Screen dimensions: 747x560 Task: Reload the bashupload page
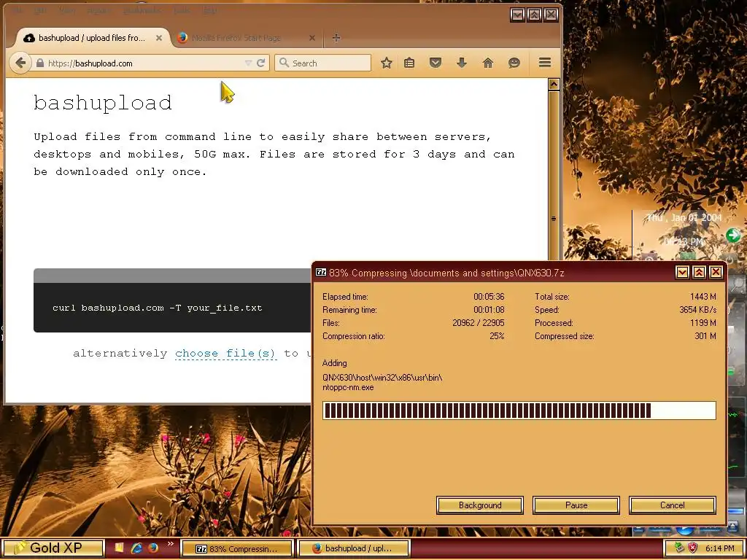tap(260, 63)
